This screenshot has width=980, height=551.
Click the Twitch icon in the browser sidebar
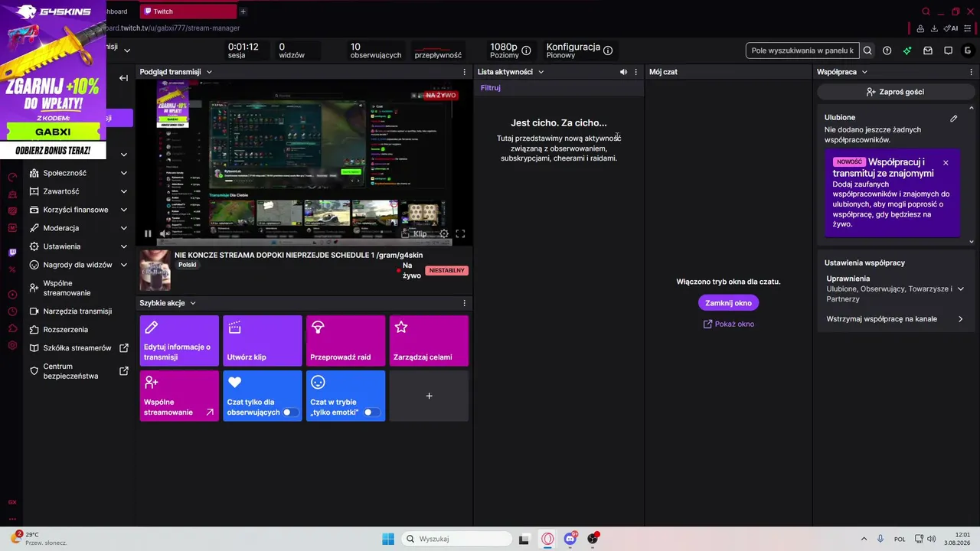coord(12,253)
